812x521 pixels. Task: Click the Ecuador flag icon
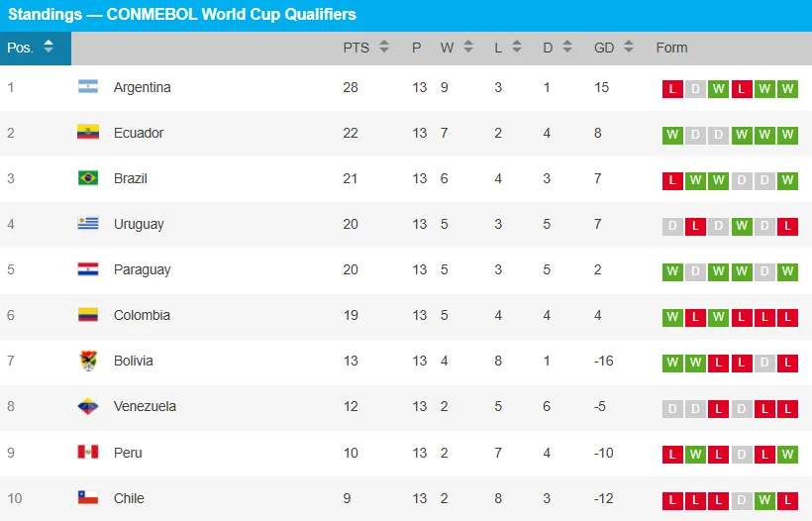point(88,133)
